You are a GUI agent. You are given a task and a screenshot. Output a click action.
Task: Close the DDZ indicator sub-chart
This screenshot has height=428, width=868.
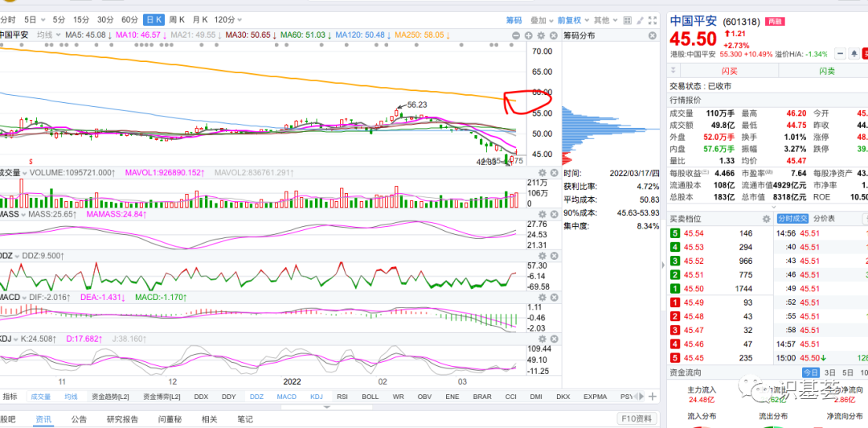point(554,256)
